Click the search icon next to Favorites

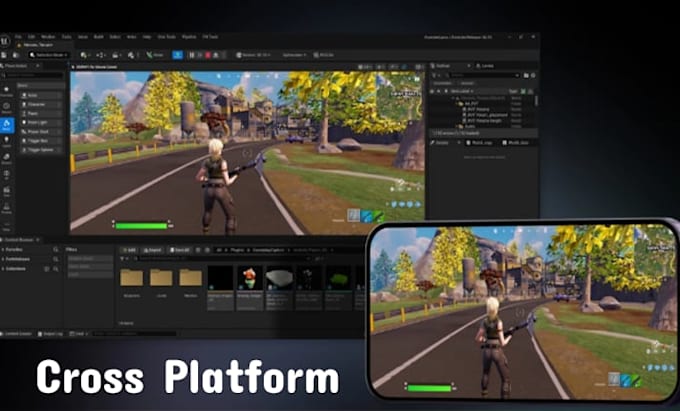click(56, 250)
